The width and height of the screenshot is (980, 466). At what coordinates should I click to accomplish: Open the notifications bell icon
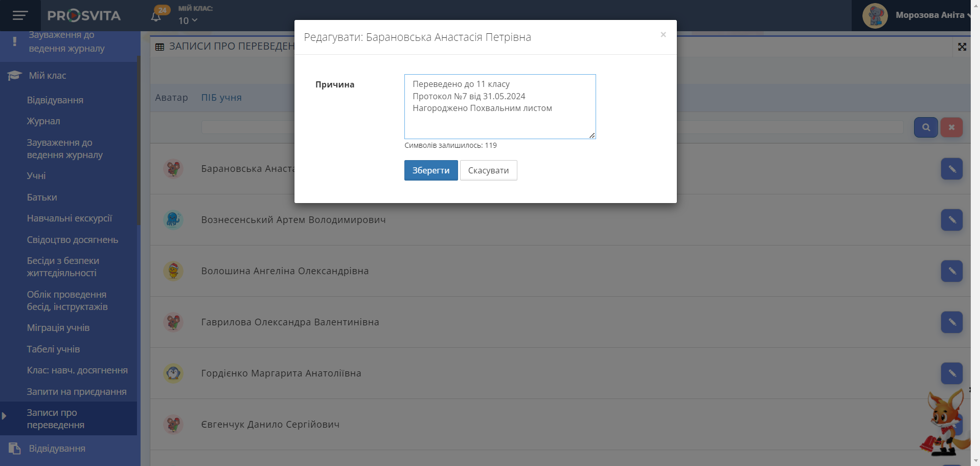pos(156,16)
